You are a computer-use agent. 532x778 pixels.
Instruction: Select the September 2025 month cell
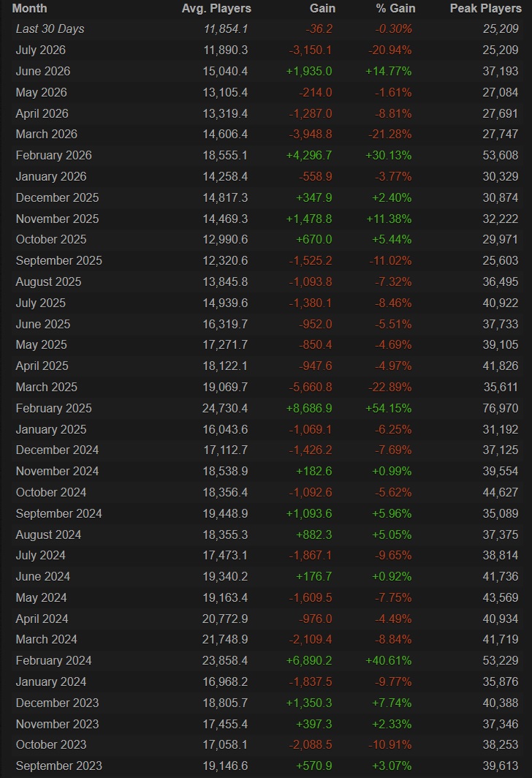[58, 260]
